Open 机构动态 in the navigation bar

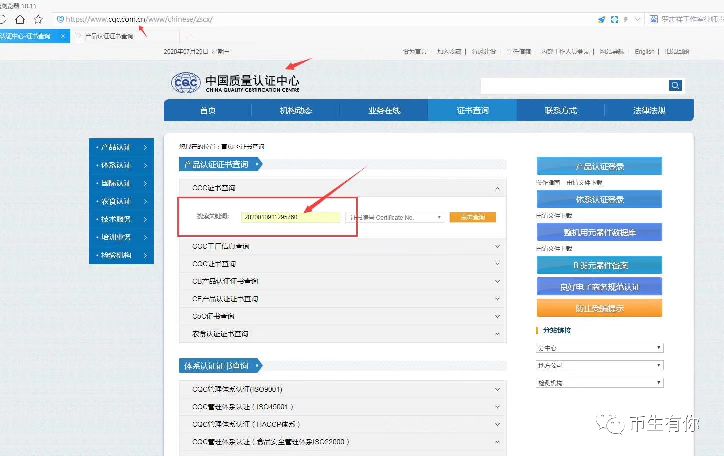296,110
